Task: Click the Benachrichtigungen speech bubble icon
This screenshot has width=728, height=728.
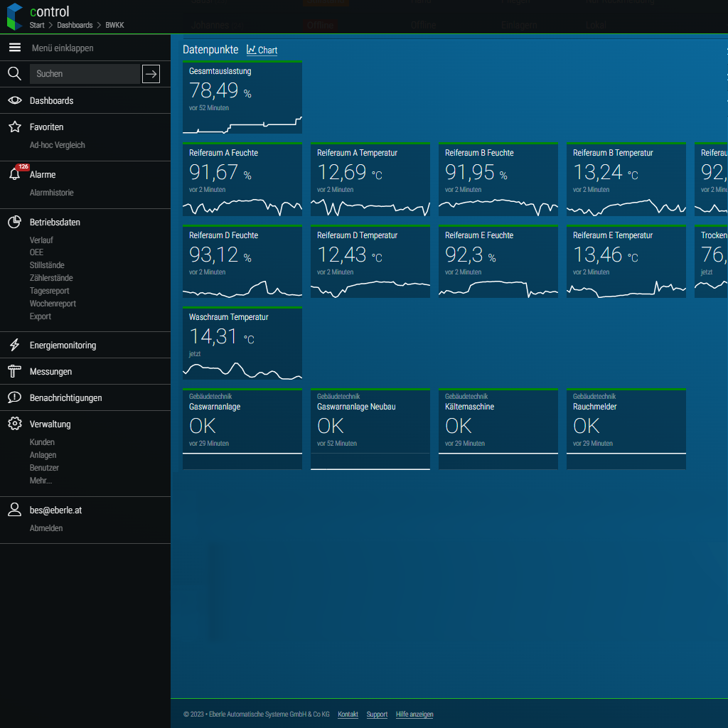Action: coord(14,397)
